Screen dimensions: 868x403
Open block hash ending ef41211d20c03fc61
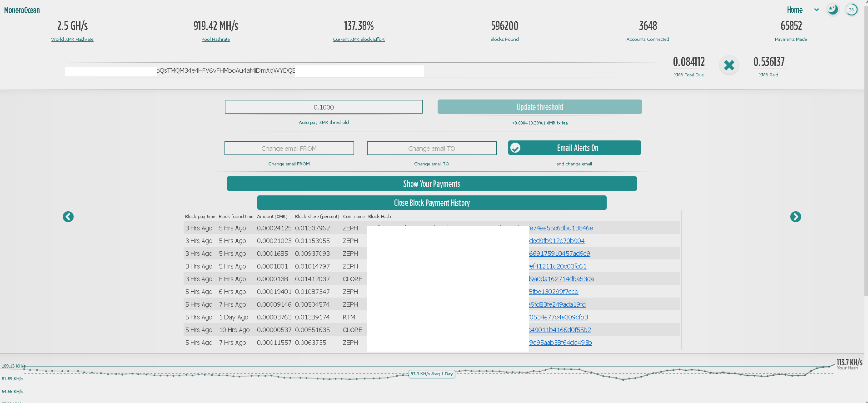[558, 266]
